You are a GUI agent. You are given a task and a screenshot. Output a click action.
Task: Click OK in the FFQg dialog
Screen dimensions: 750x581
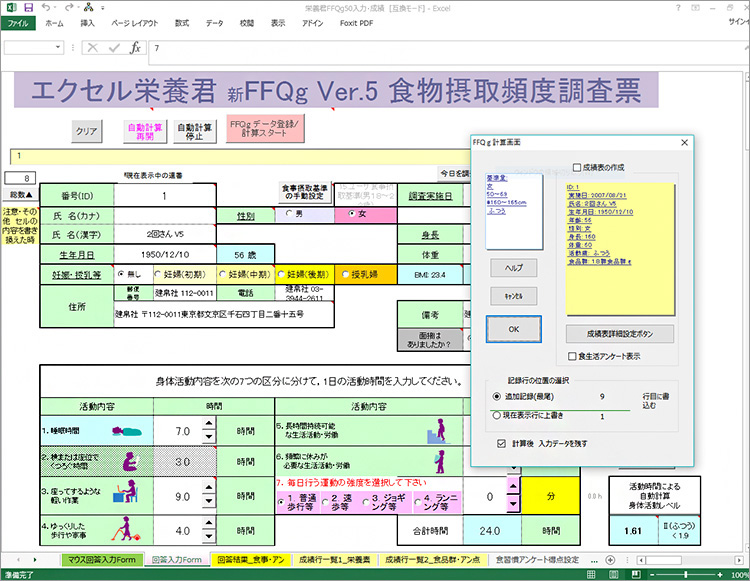click(514, 329)
